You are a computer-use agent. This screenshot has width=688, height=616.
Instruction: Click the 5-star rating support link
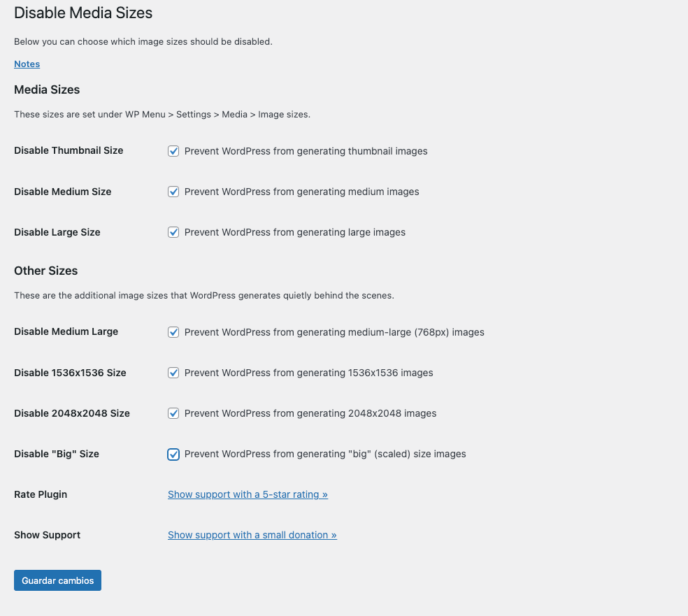[x=248, y=494]
